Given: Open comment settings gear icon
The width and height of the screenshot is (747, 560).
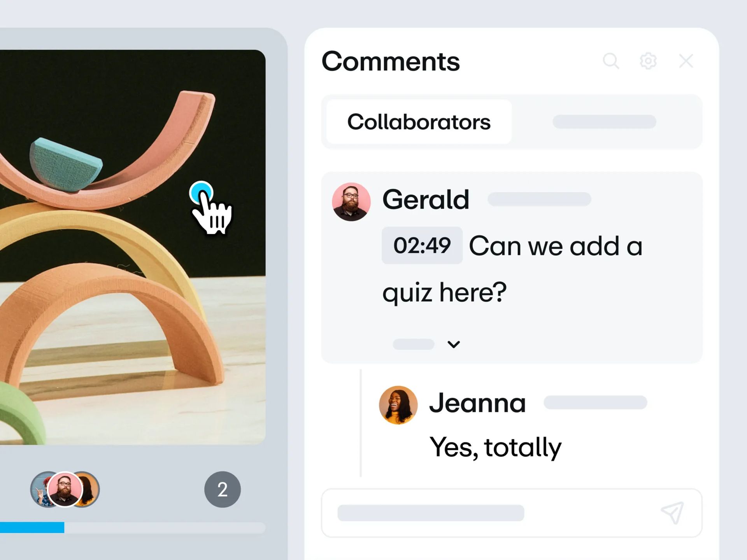Looking at the screenshot, I should click(648, 61).
